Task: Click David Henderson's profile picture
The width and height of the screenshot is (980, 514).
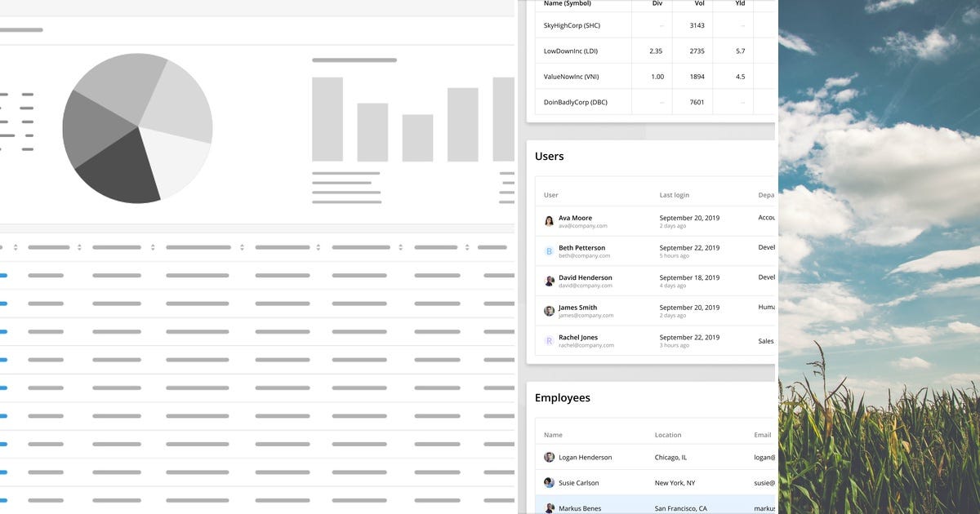Action: pos(549,281)
